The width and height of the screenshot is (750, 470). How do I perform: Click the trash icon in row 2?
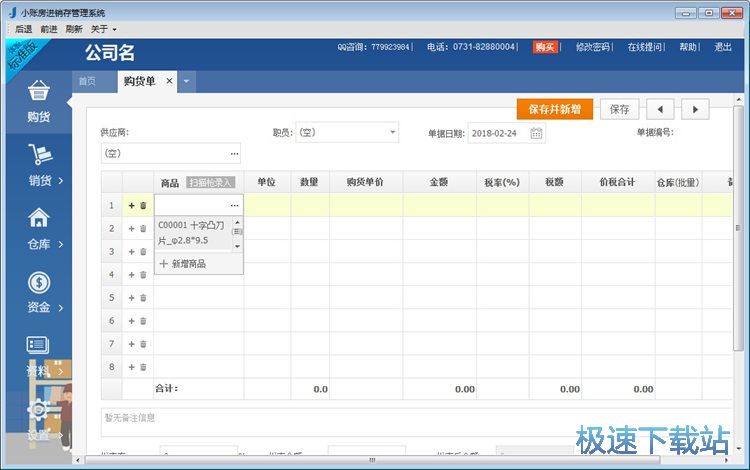coord(143,228)
